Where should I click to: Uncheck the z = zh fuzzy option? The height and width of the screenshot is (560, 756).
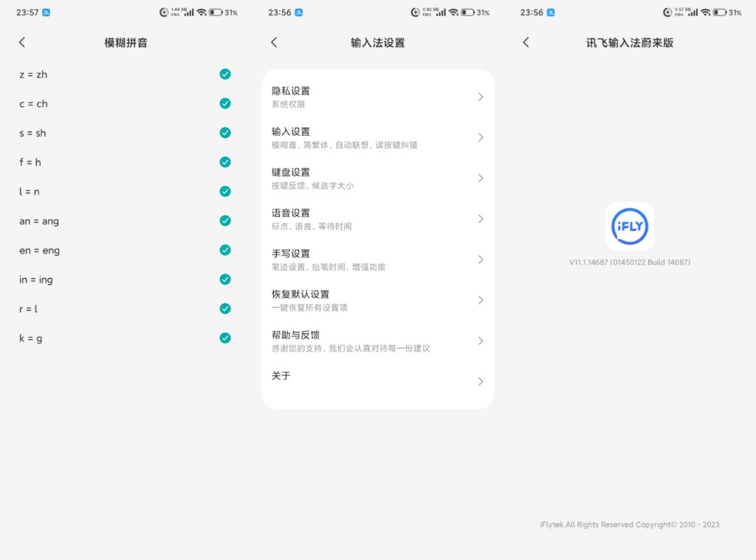(x=225, y=74)
